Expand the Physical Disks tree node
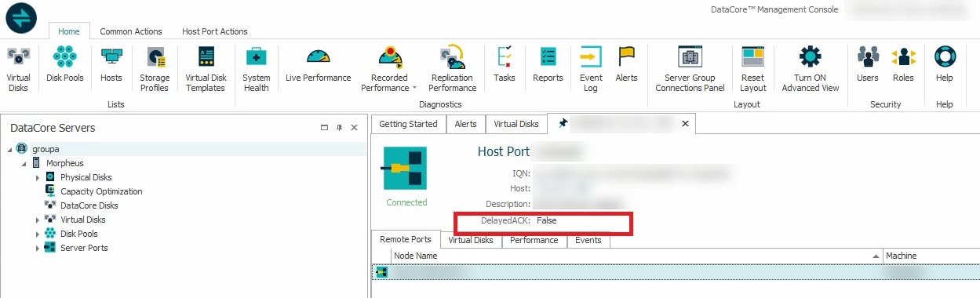980x298 pixels. pos(37,177)
